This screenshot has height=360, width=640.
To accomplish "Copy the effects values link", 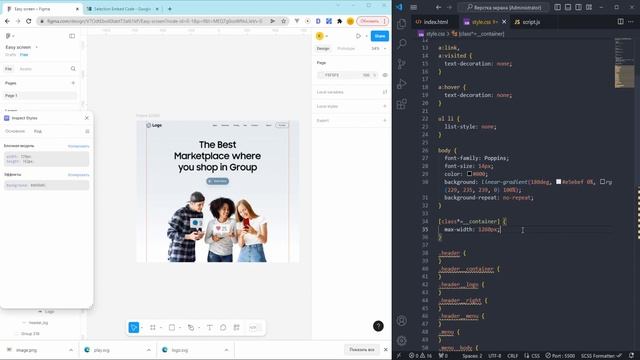I will pyautogui.click(x=78, y=175).
